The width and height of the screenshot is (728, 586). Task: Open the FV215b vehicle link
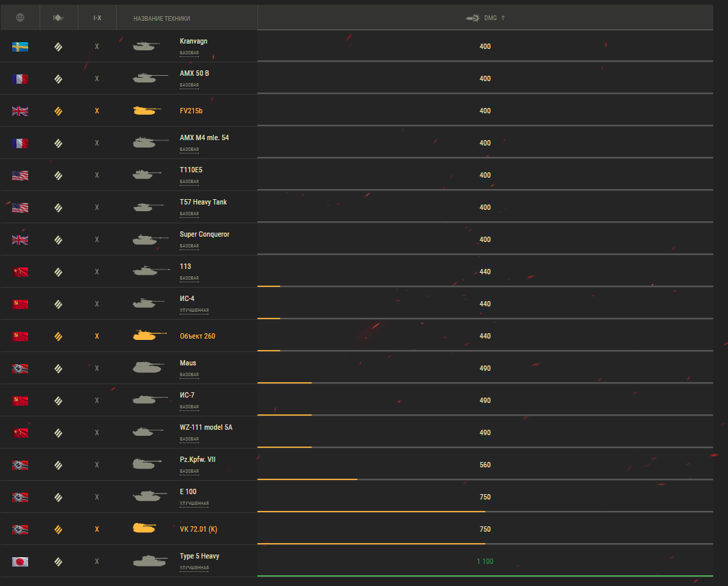(191, 111)
